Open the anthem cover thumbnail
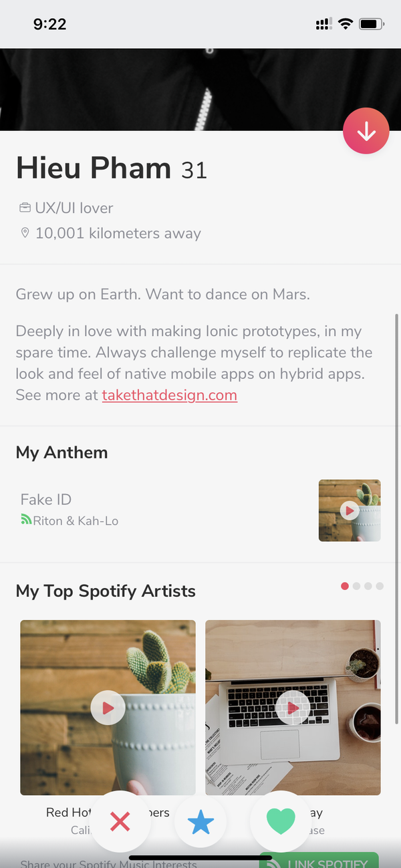401x868 pixels. pyautogui.click(x=349, y=510)
